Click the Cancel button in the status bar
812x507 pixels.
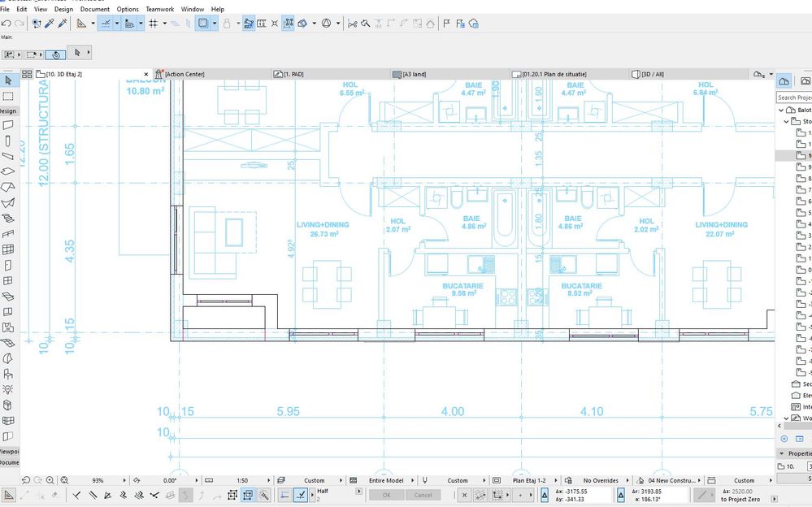point(422,495)
